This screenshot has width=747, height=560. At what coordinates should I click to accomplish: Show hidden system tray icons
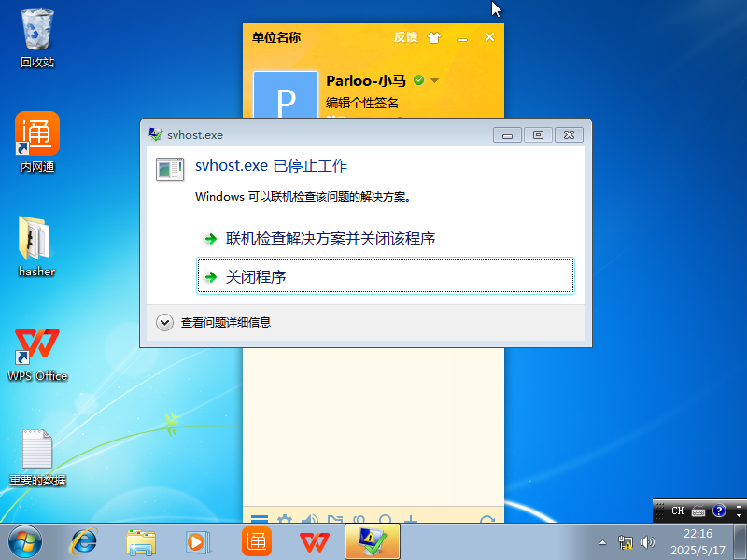coord(602,541)
